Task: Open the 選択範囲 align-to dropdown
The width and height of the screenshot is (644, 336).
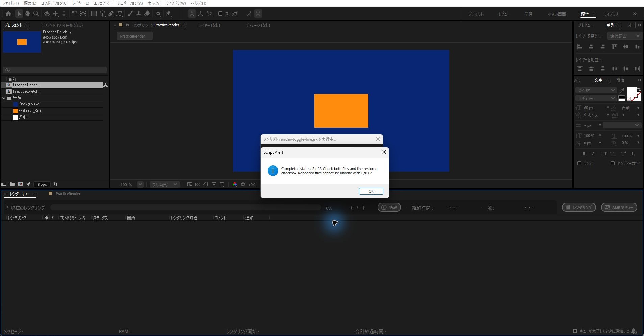Action: [x=624, y=36]
